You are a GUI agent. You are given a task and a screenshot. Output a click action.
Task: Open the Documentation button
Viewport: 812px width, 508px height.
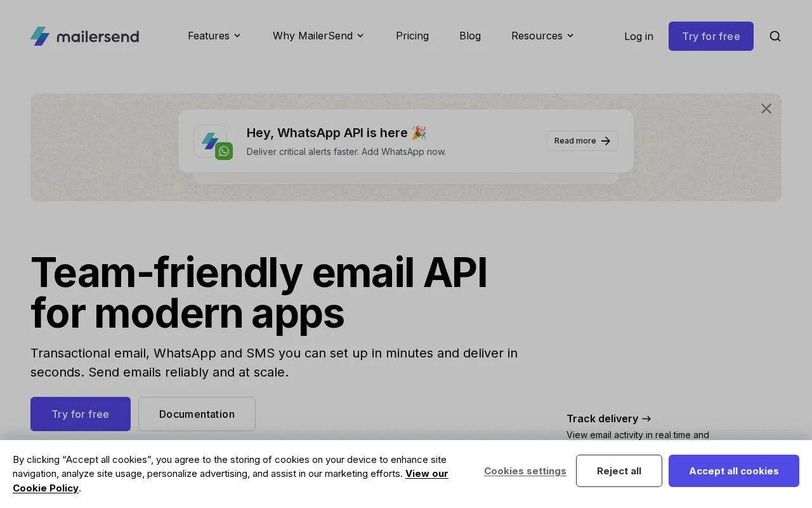coord(197,414)
